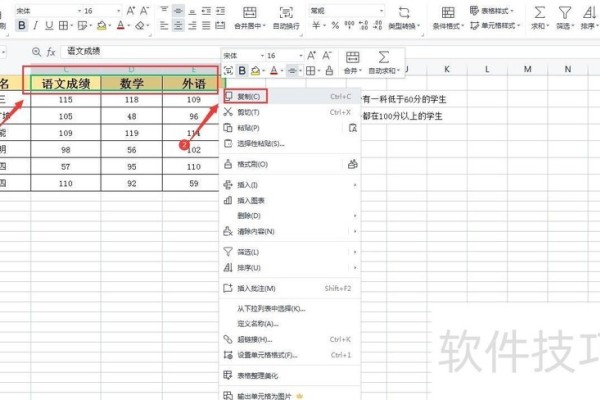Click the ribbon decrease font size icon
The height and width of the screenshot is (400, 600).
tap(144, 11)
